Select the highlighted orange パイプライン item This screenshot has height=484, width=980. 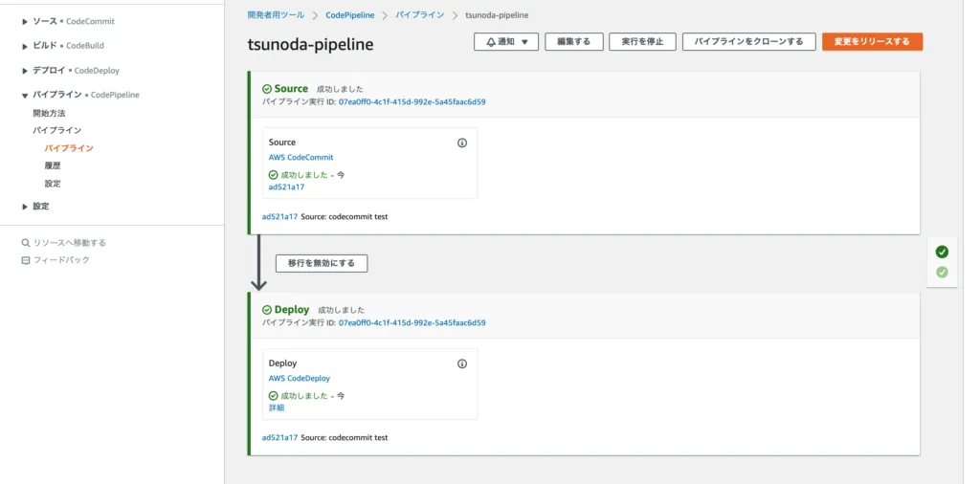[x=69, y=148]
